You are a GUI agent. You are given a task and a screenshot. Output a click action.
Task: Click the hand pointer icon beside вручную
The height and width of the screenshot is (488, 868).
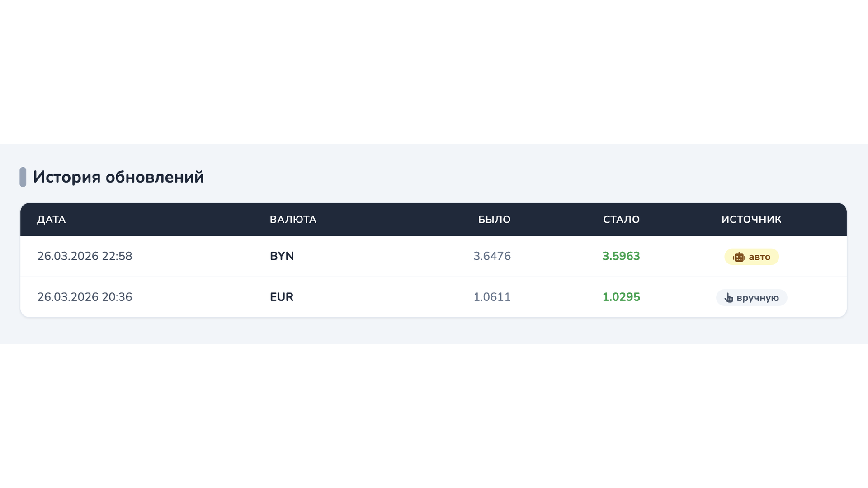click(x=728, y=298)
